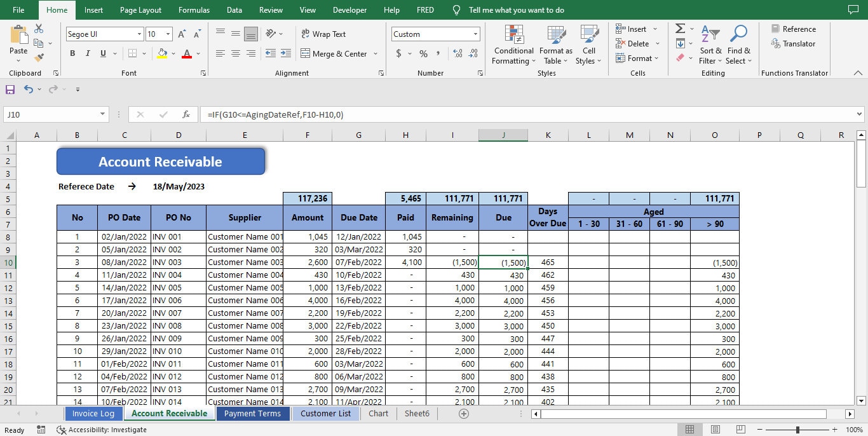The image size is (868, 436).
Task: Select column F header
Action: 308,135
